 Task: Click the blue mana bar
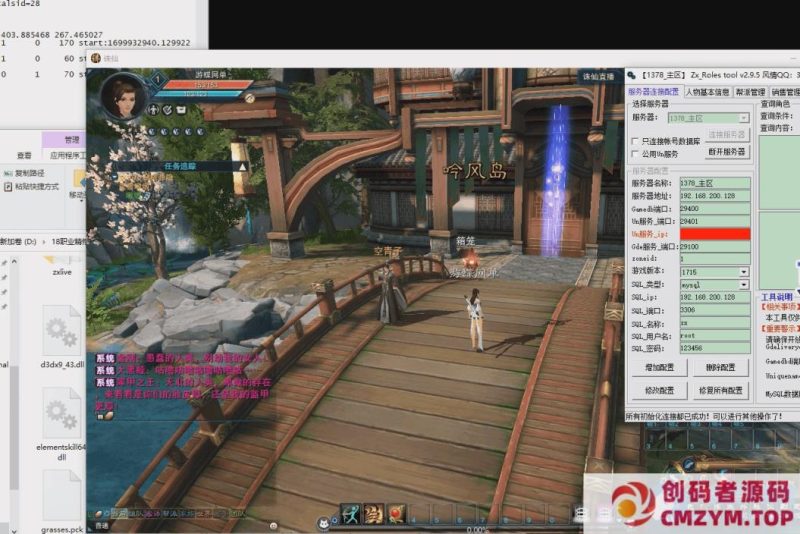199,94
